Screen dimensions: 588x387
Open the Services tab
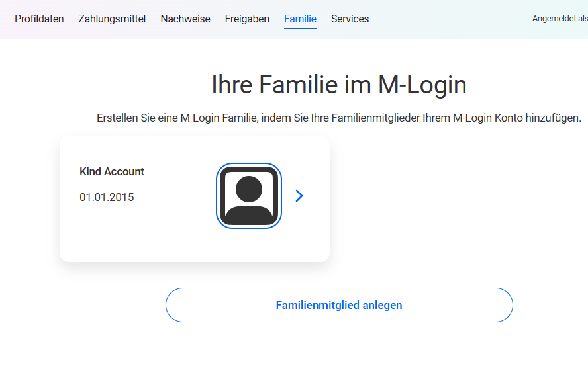pos(350,19)
